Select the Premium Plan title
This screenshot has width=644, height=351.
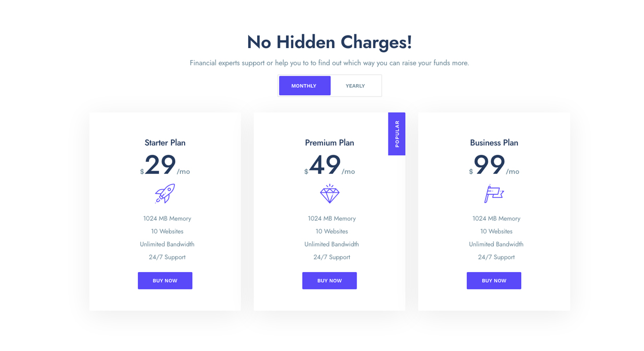(x=330, y=143)
